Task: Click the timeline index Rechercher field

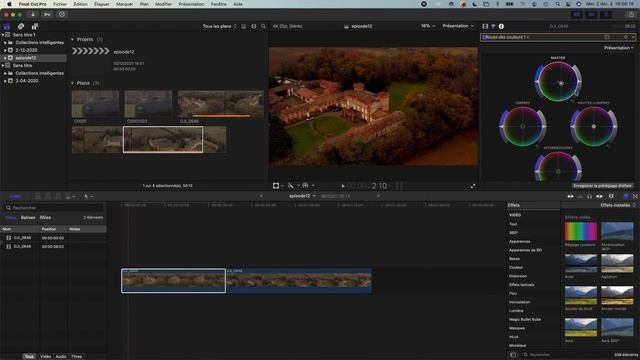Action: coord(53,208)
